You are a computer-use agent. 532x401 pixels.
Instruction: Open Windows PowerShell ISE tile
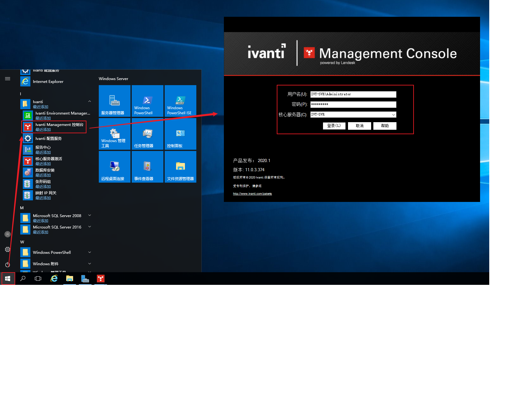(x=180, y=101)
